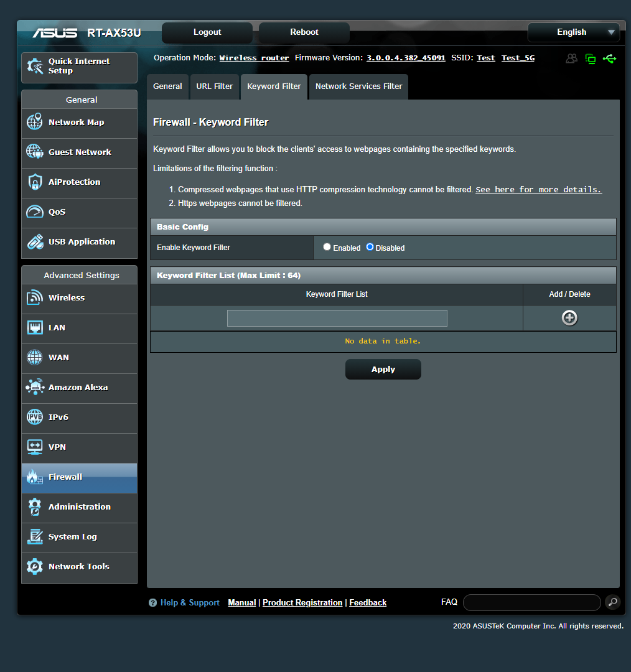Click the Network Map globe icon
This screenshot has width=631, height=672.
(x=35, y=122)
